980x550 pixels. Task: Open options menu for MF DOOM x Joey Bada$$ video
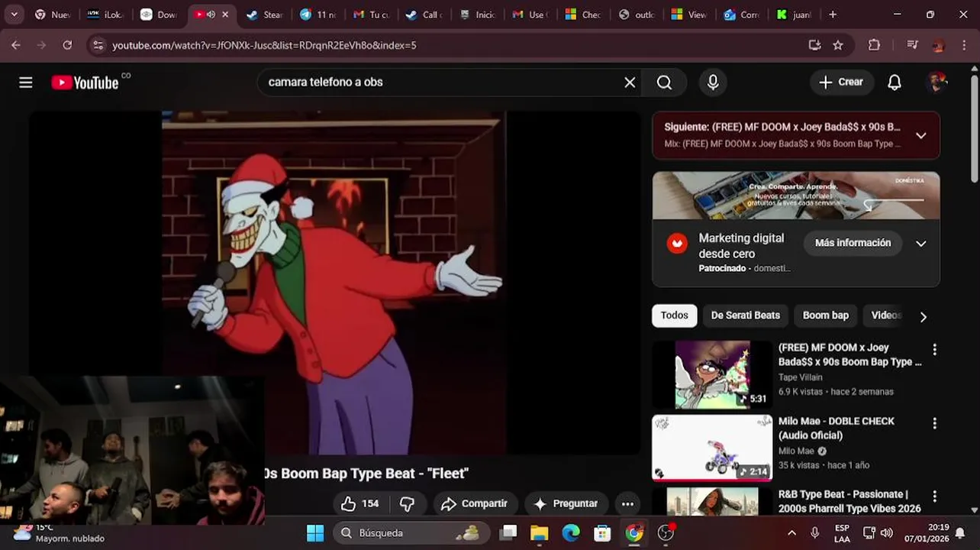pyautogui.click(x=934, y=350)
